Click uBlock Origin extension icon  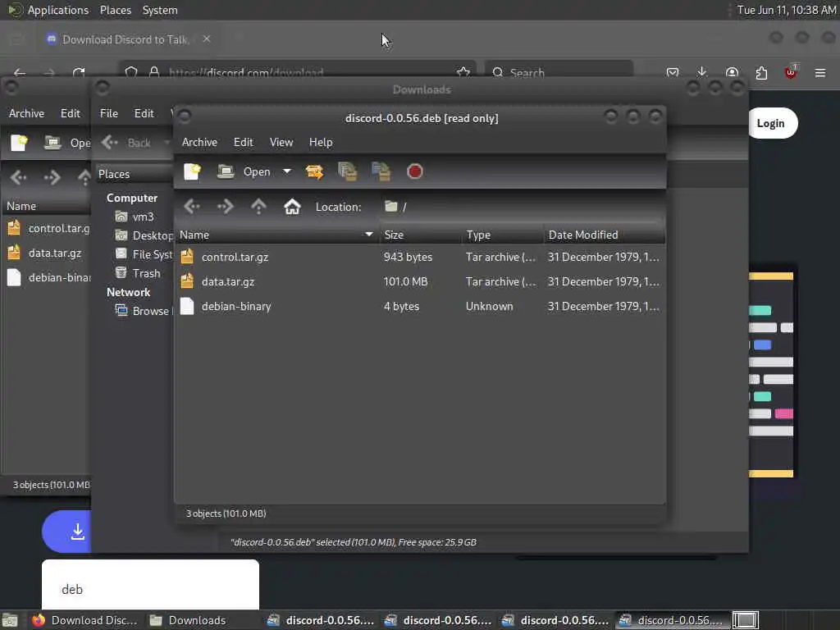(791, 72)
